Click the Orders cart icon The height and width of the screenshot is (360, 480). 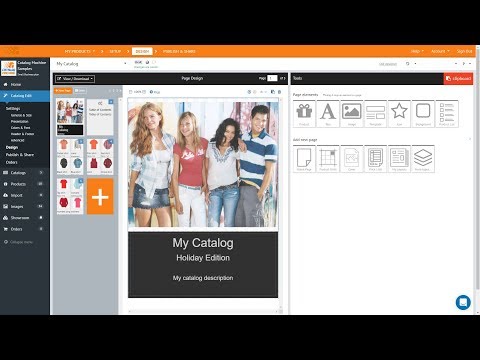tap(5, 229)
